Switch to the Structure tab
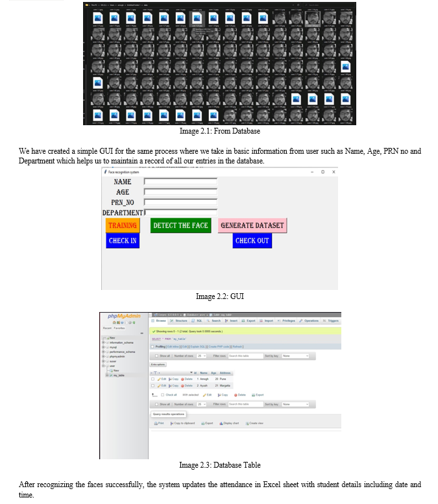This screenshot has height=504, width=438. click(x=179, y=321)
